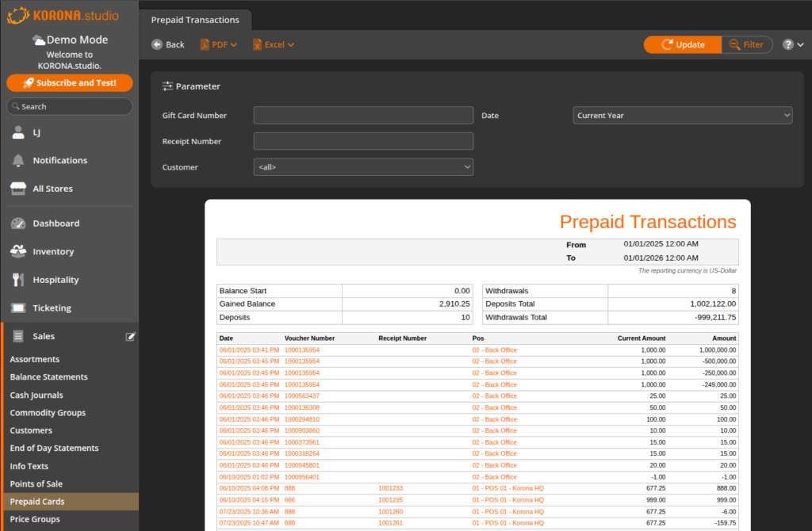The image size is (812, 531).
Task: Click voucher 1000318264 link
Action: pos(302,454)
